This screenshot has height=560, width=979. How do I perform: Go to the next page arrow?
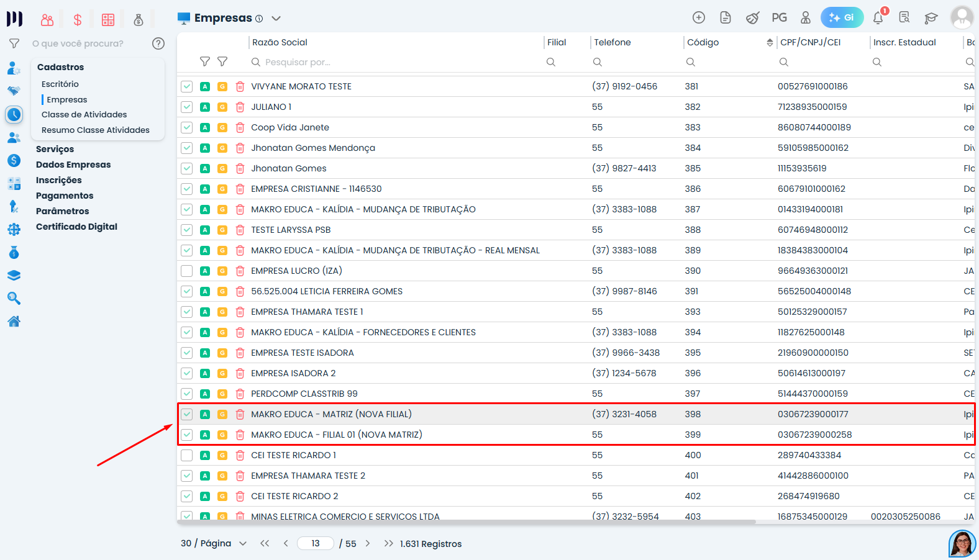tap(368, 543)
